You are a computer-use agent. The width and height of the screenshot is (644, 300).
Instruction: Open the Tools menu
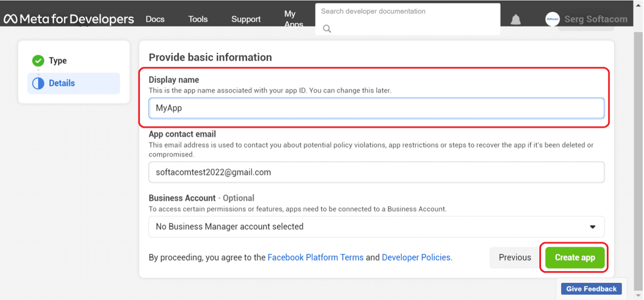pyautogui.click(x=198, y=19)
